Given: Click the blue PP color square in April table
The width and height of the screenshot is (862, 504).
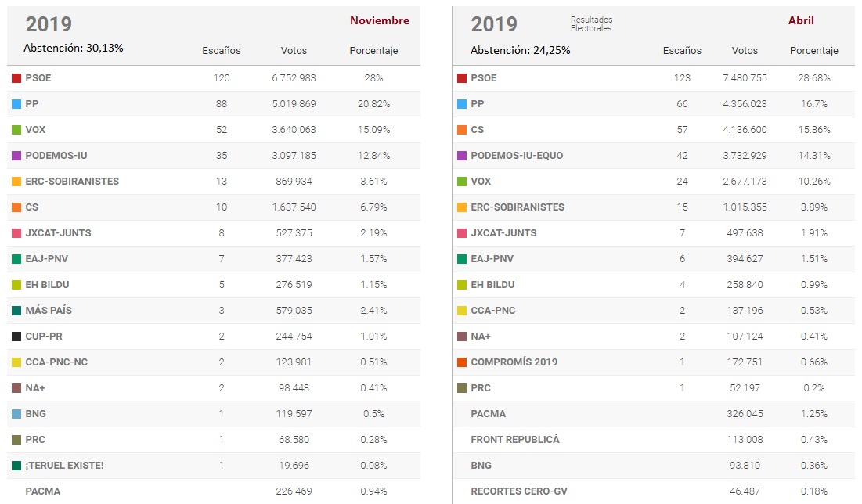Looking at the screenshot, I should click(461, 104).
